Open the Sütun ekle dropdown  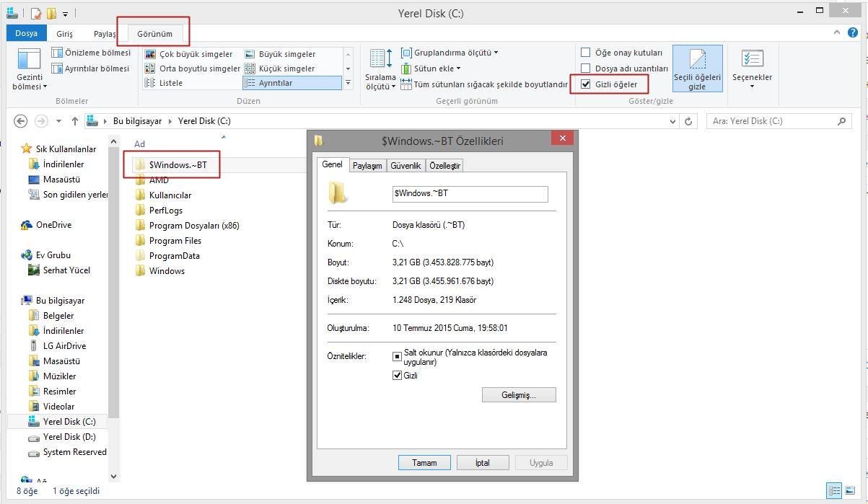(458, 68)
